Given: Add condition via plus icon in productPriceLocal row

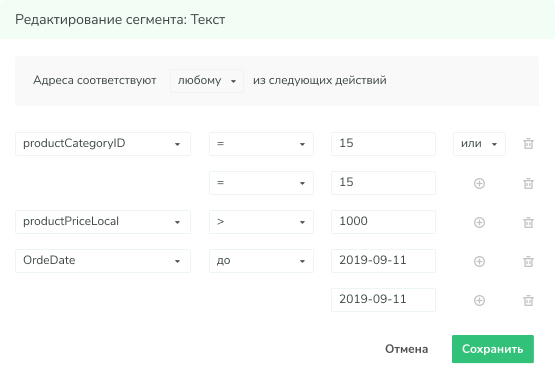Looking at the screenshot, I should (x=479, y=222).
